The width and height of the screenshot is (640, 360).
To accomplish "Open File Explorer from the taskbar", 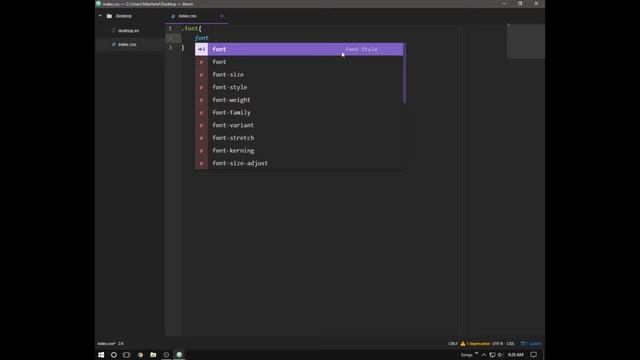I will click(x=153, y=355).
